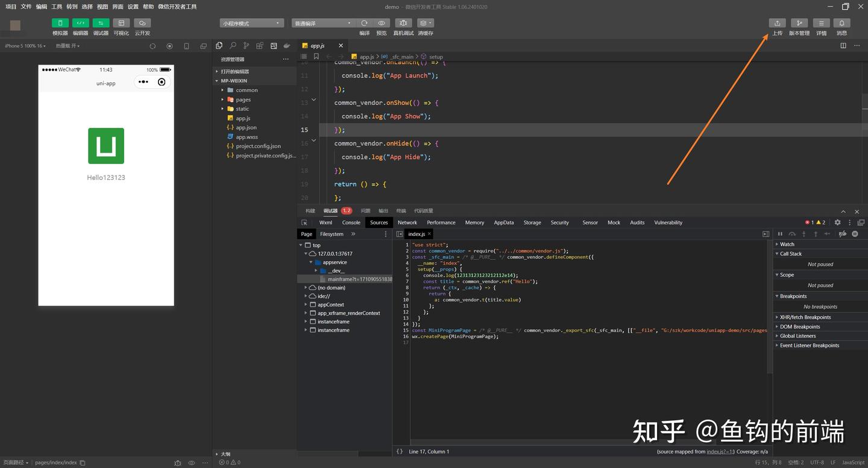Click the simulator stop/record icon
This screenshot has height=468, width=868.
point(169,46)
